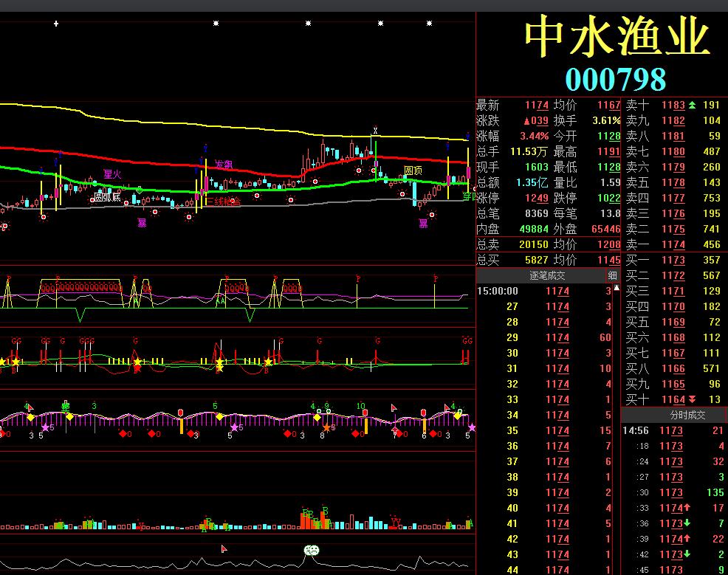The image size is (728, 575).
Task: Click the 涨幅 value 3.44%
Action: coord(534,136)
